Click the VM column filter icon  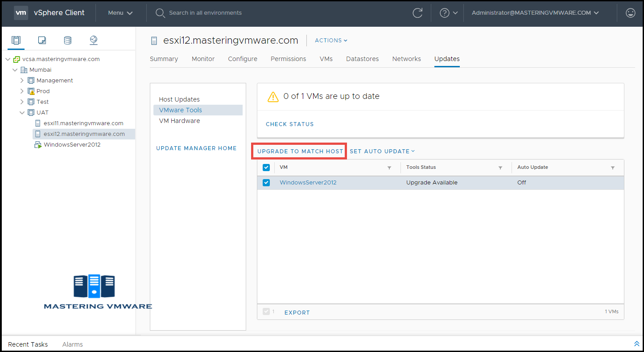tap(389, 168)
